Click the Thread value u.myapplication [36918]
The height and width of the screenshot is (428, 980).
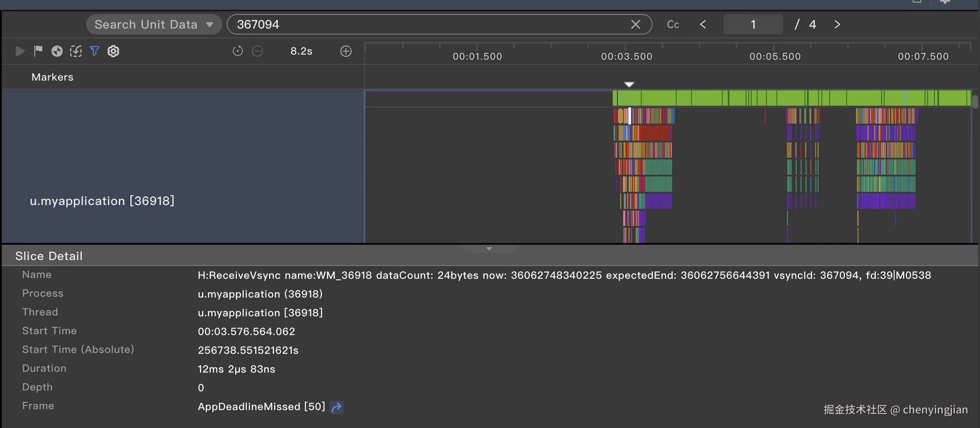coord(260,313)
